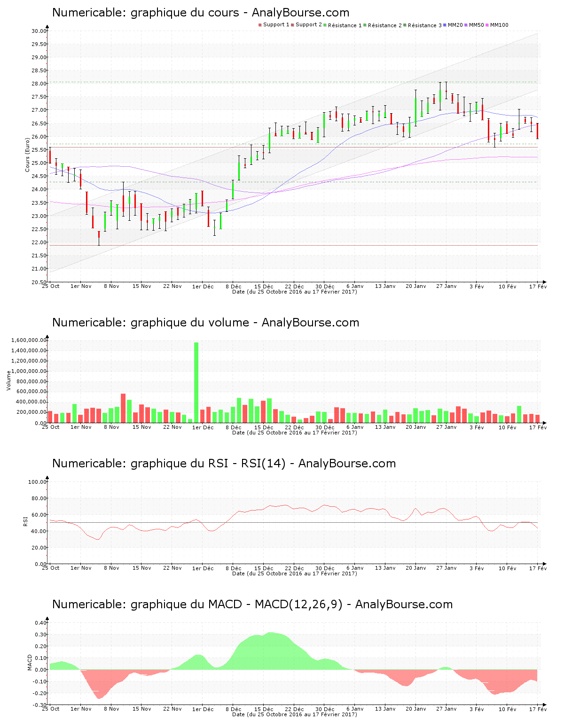The image size is (564, 728).
Task: Click '8 Nov' below the volume chart
Action: pos(111,427)
